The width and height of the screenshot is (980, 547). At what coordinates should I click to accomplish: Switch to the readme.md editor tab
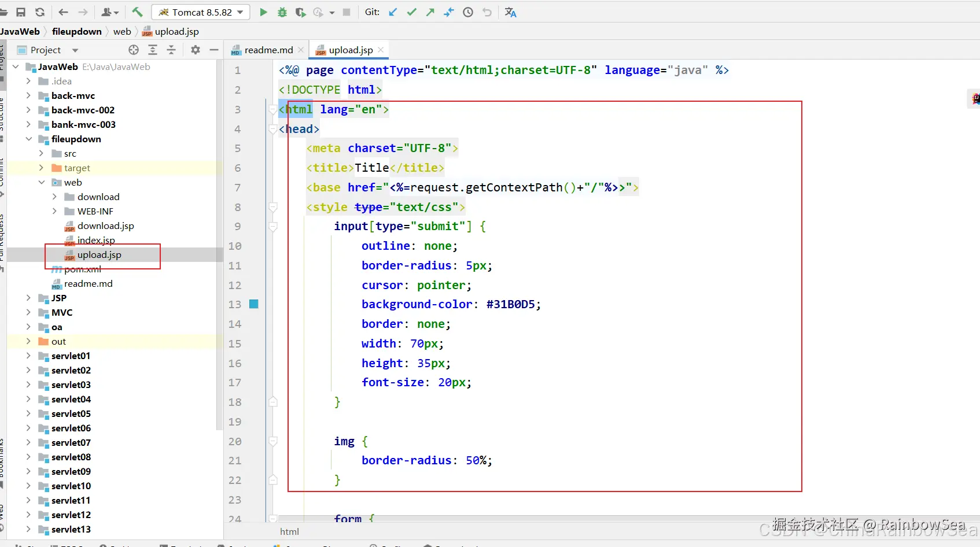[x=268, y=50]
